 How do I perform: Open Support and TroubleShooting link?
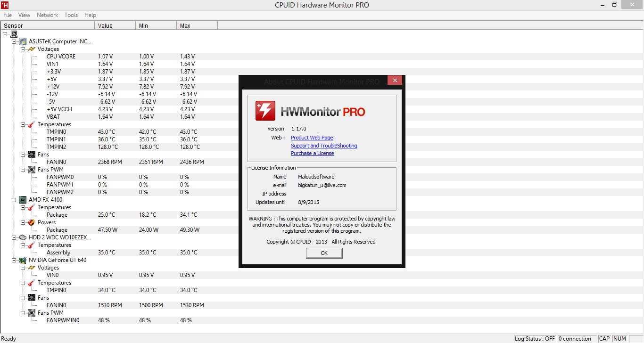point(324,146)
